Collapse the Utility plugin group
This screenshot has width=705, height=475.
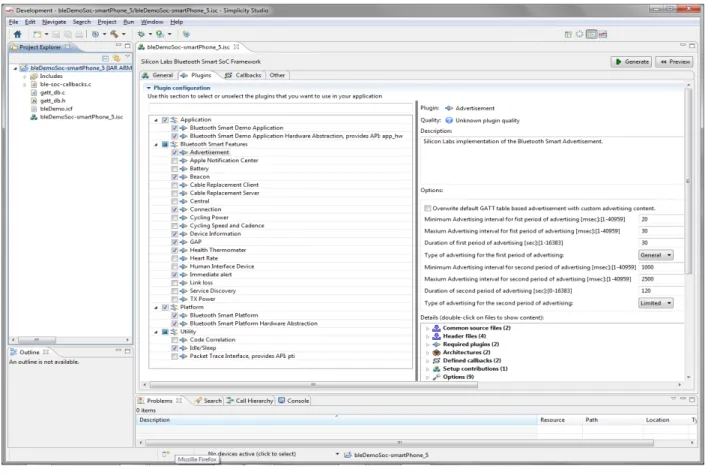[156, 332]
